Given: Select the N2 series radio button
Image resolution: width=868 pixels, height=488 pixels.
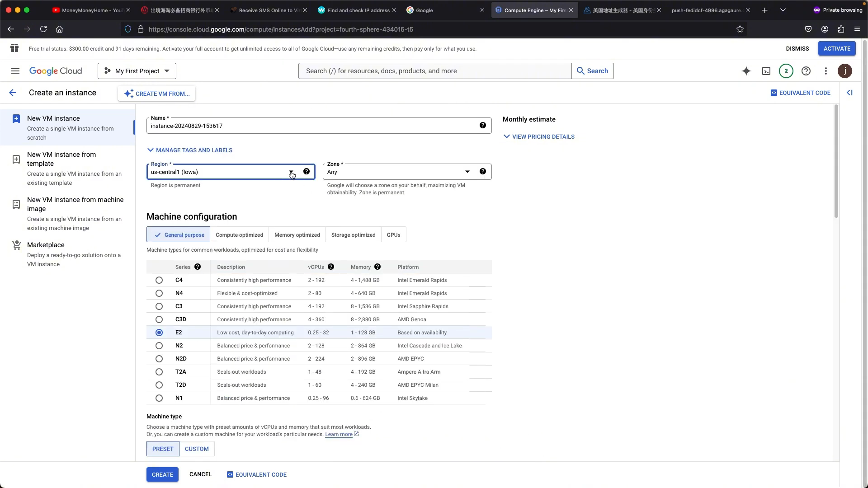Looking at the screenshot, I should tap(159, 346).
